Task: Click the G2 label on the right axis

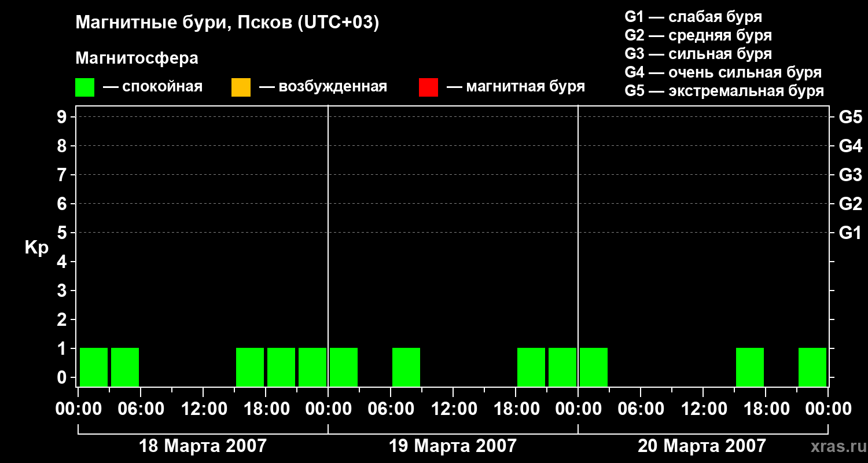Action: [851, 204]
